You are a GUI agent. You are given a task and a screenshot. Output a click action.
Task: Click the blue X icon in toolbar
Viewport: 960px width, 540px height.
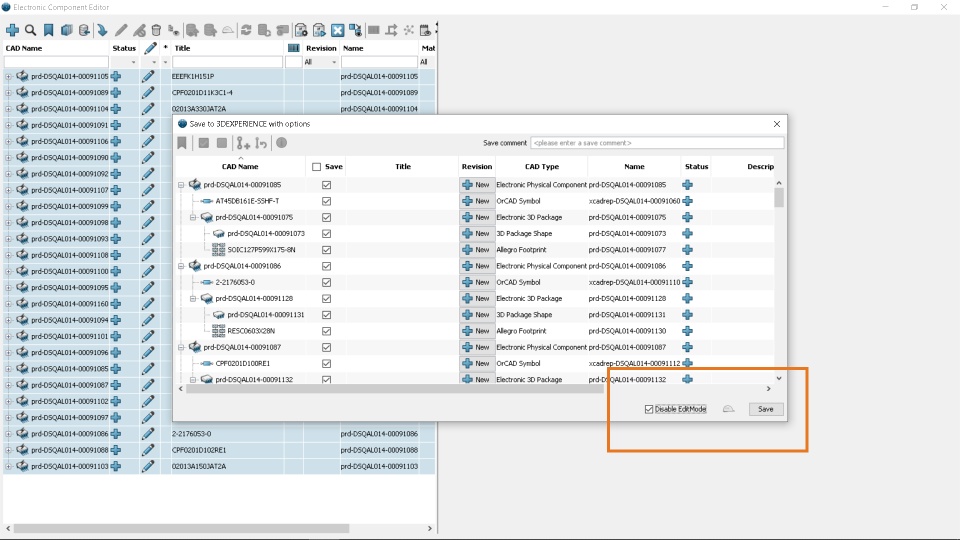(x=337, y=30)
